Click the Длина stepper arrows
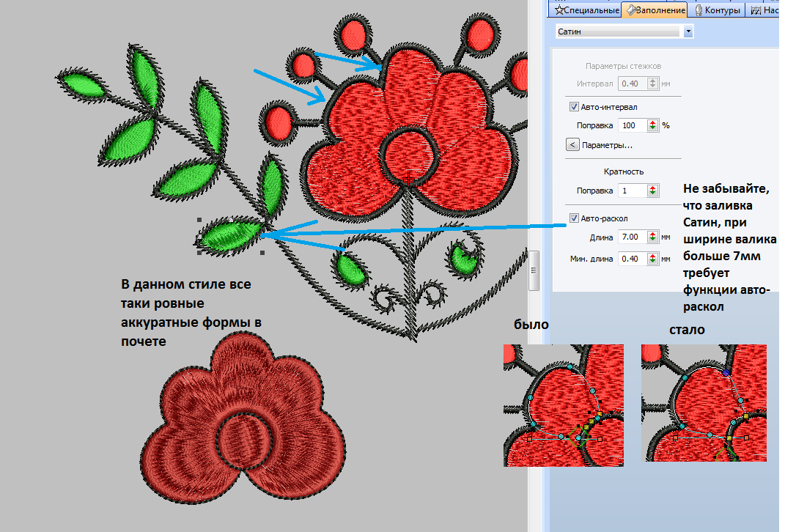This screenshot has height=532, width=785. [652, 237]
